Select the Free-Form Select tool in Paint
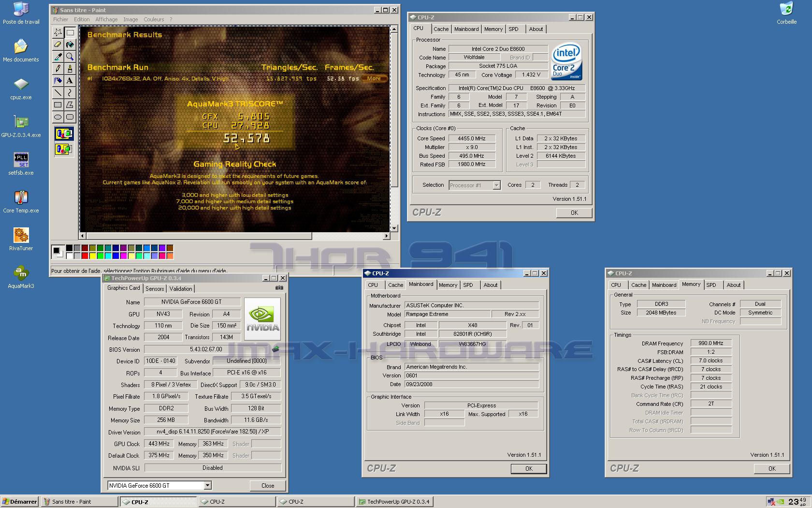The image size is (812, 508). click(x=58, y=32)
